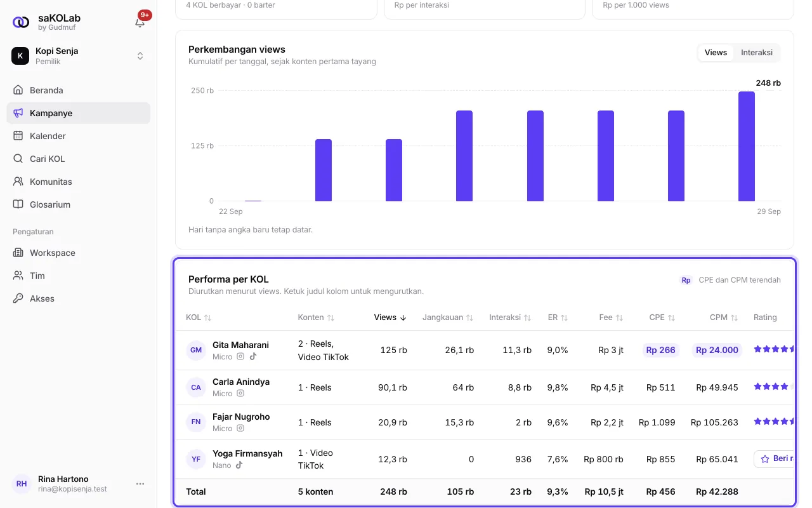The height and width of the screenshot is (508, 812).
Task: Open the more menu beside Rina Hartono
Action: coord(140,484)
